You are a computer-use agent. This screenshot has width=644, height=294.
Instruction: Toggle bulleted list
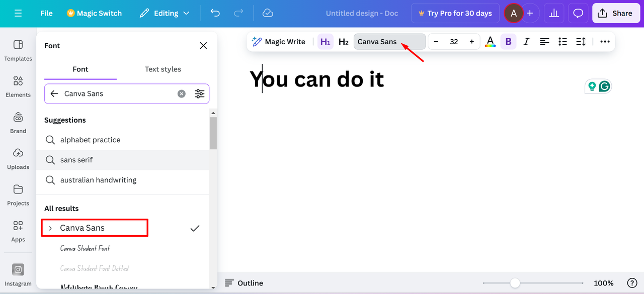[x=562, y=42]
